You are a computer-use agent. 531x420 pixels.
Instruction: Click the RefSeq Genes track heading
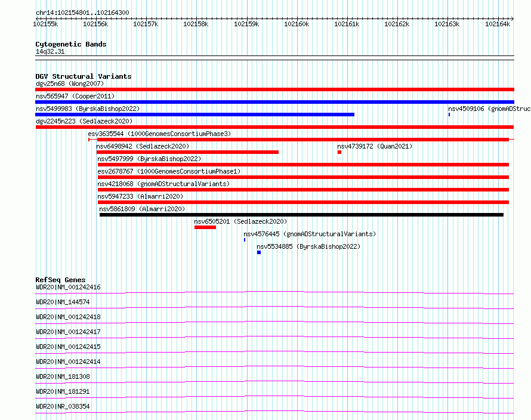click(61, 280)
